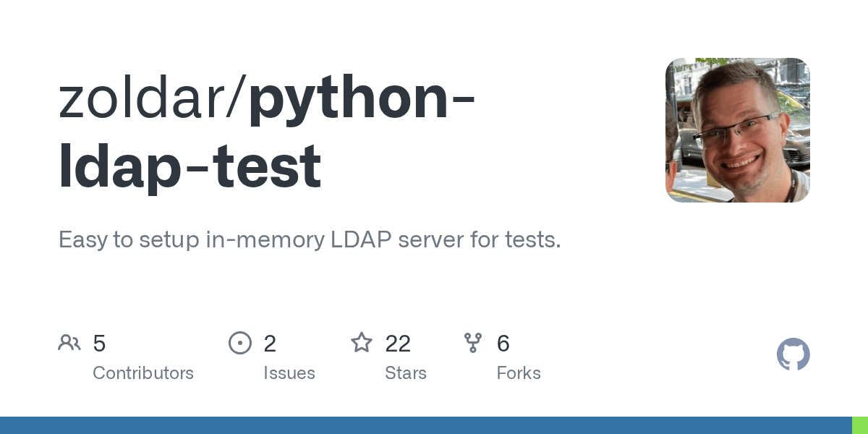868x434 pixels.
Task: Open the GitHub Octocat logo
Action: coord(793,354)
